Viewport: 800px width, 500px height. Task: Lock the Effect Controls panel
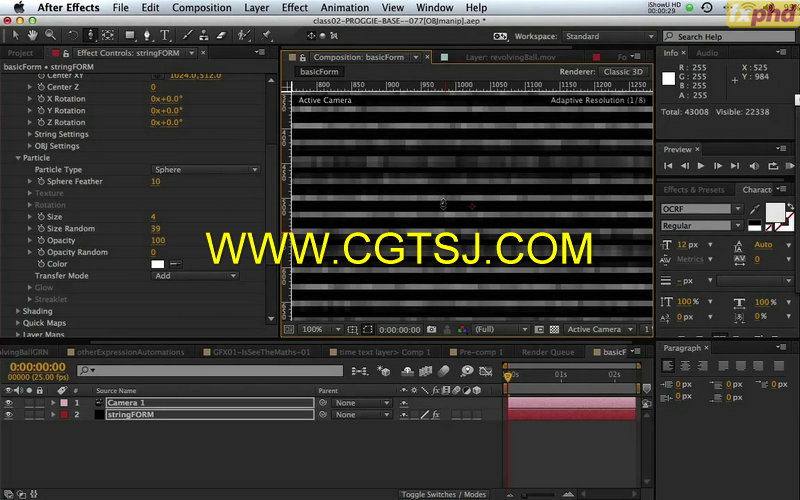(x=66, y=53)
